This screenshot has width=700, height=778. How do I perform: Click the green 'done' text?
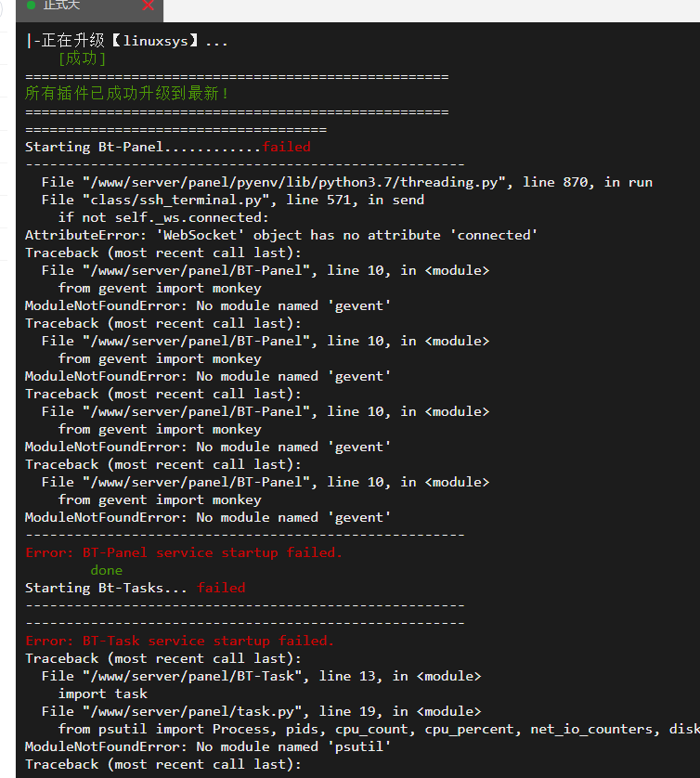click(x=106, y=570)
